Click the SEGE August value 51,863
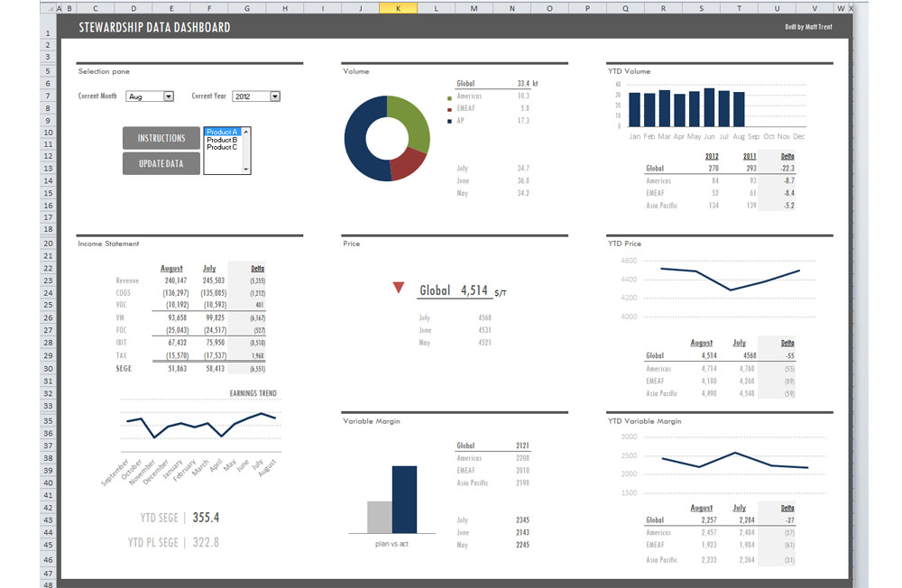The width and height of the screenshot is (902, 588). point(177,369)
